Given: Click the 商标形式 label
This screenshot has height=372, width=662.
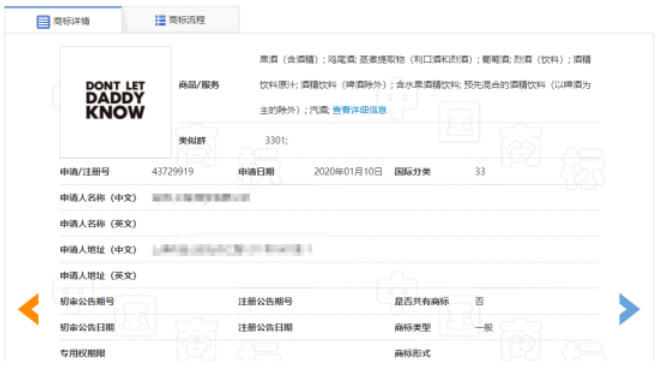Looking at the screenshot, I should pos(412,353).
